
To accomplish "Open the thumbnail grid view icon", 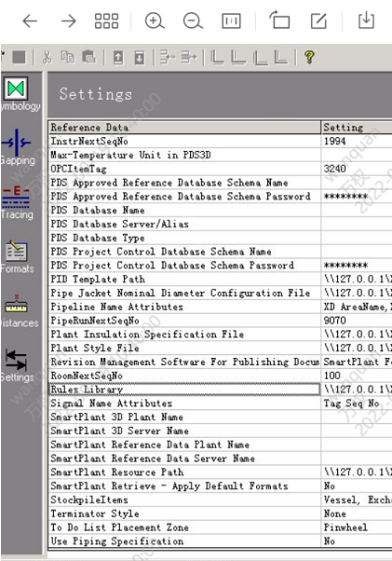I will tap(106, 21).
